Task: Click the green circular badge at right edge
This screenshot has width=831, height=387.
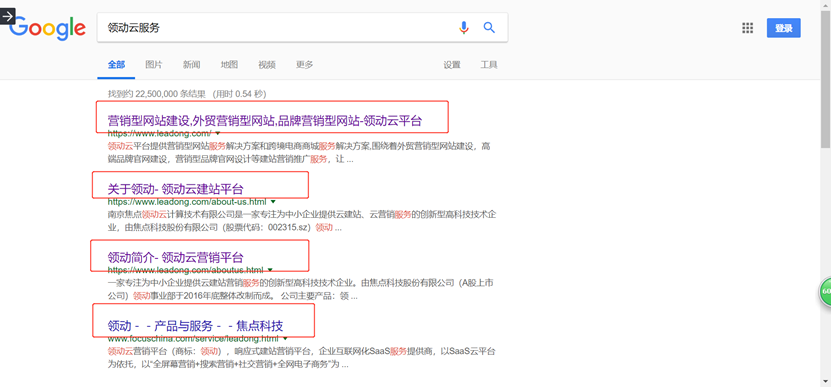Action: pyautogui.click(x=826, y=291)
